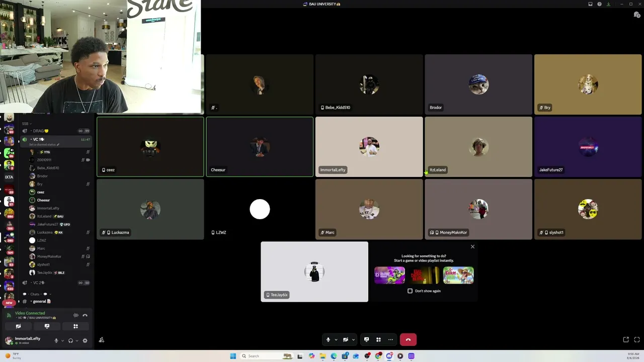Screen dimensions: 644x362
Task: Open the Valorant Masters activity thumbnail
Action: click(389, 276)
